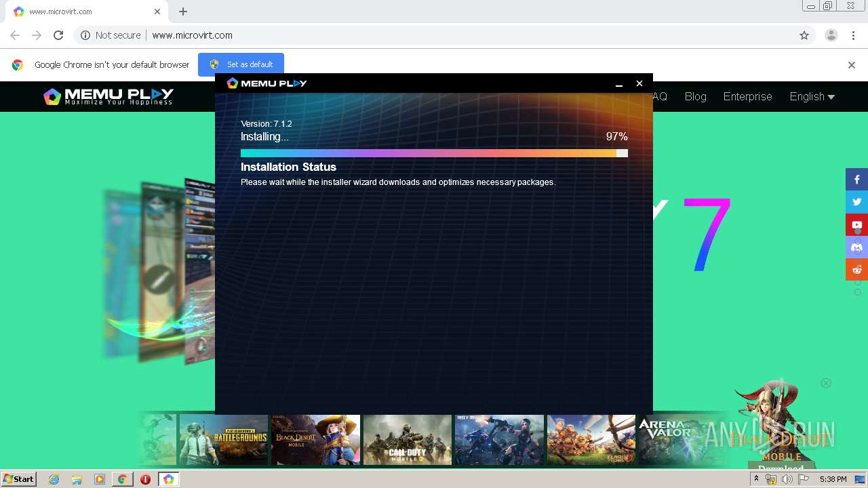The height and width of the screenshot is (488, 868).
Task: Click MEmu Play installer title logo
Action: 267,83
